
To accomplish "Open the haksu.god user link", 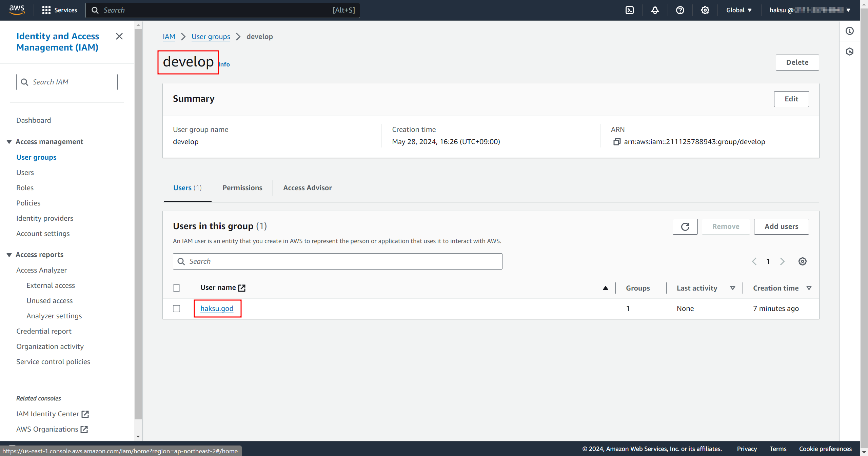I will tap(217, 309).
